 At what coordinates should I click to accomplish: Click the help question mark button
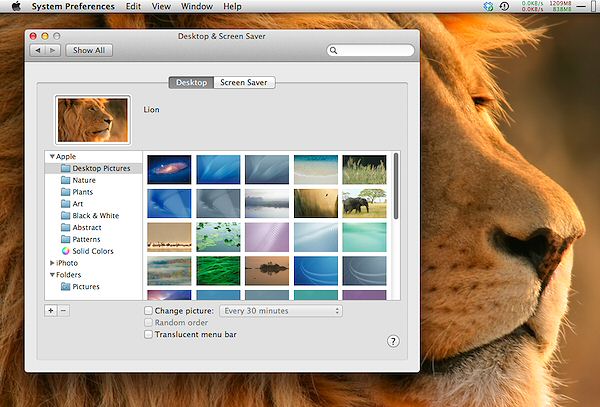point(393,341)
